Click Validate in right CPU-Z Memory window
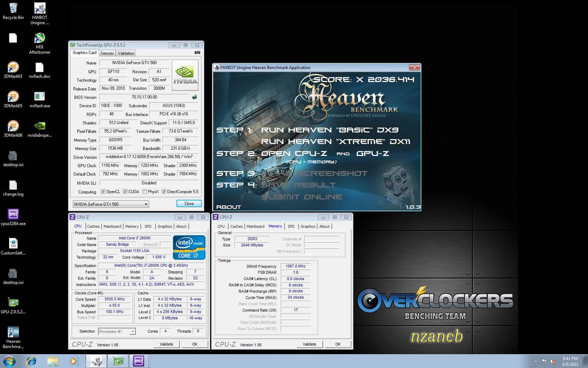This screenshot has width=588, height=368. (309, 344)
